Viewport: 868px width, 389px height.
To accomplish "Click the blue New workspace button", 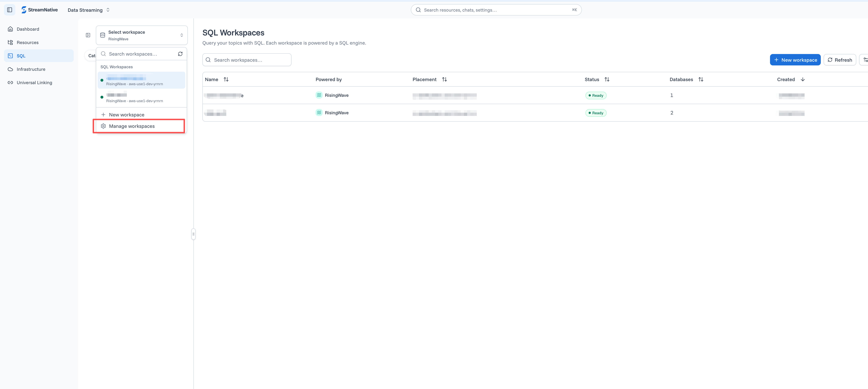I will click(x=795, y=60).
